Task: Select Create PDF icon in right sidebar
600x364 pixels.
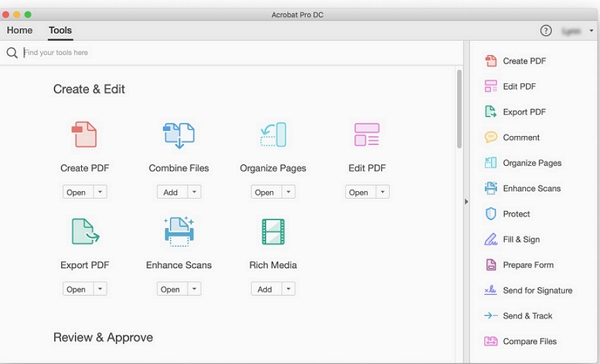Action: [x=491, y=61]
